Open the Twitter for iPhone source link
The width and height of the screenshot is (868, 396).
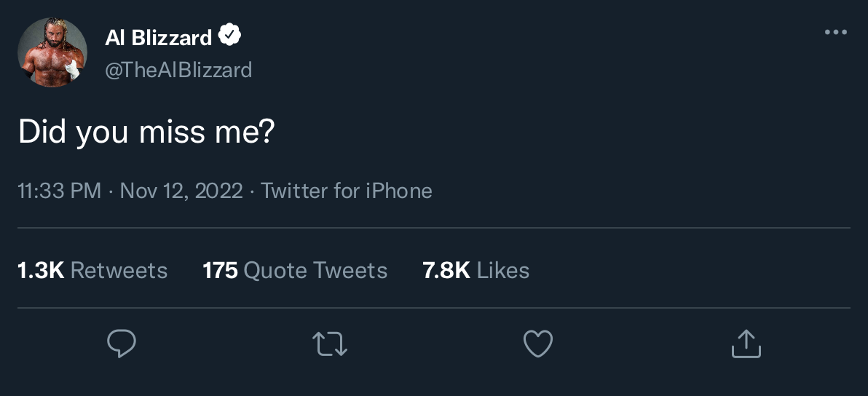click(x=347, y=191)
